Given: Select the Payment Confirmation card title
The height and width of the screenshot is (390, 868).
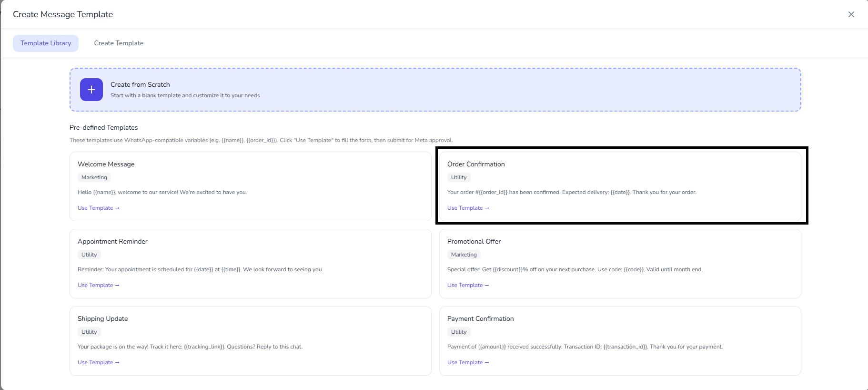Looking at the screenshot, I should tap(480, 318).
